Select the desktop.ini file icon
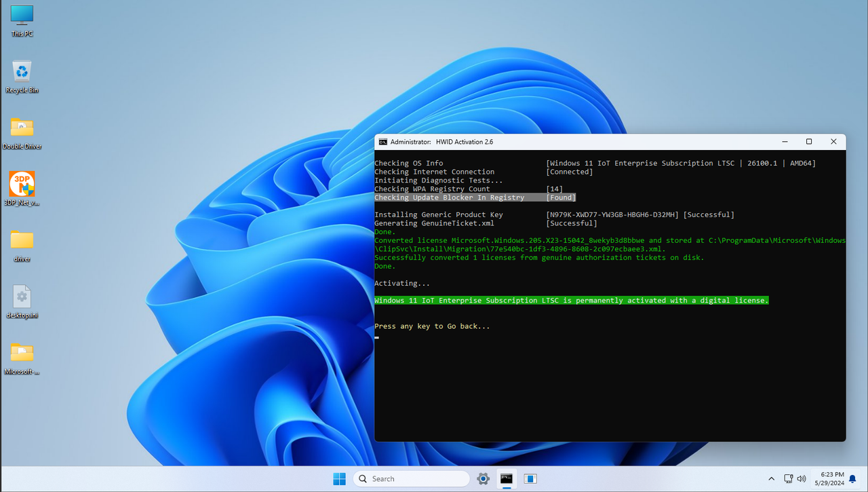 tap(22, 302)
